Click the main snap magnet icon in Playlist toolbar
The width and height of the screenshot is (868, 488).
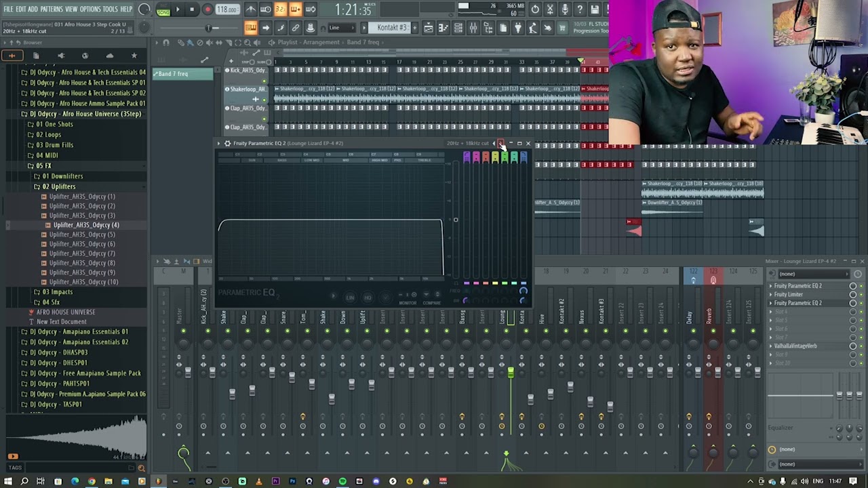[166, 43]
